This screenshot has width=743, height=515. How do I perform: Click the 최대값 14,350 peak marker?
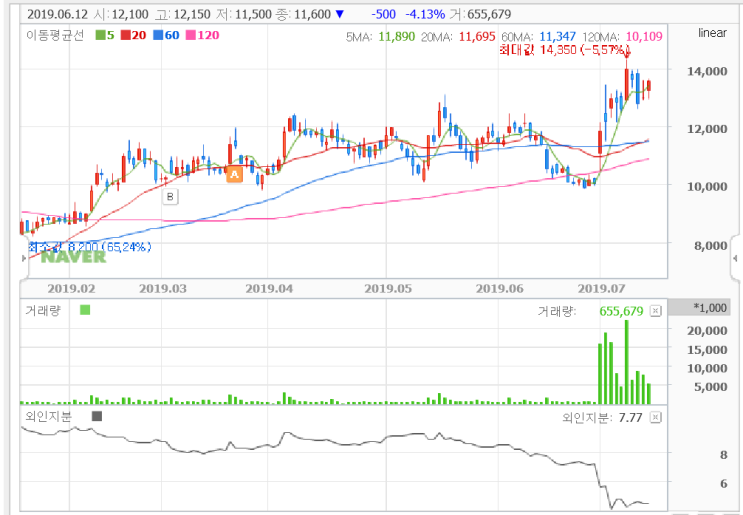click(564, 50)
